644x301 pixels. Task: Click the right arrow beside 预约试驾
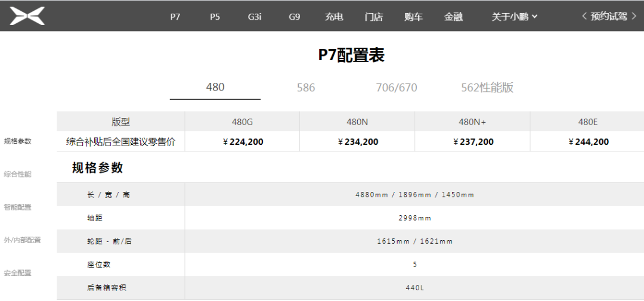pyautogui.click(x=634, y=16)
